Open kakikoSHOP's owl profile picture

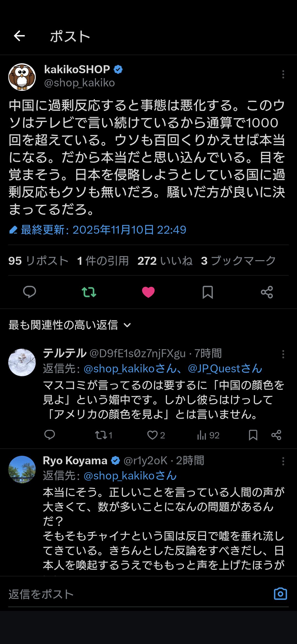point(22,77)
